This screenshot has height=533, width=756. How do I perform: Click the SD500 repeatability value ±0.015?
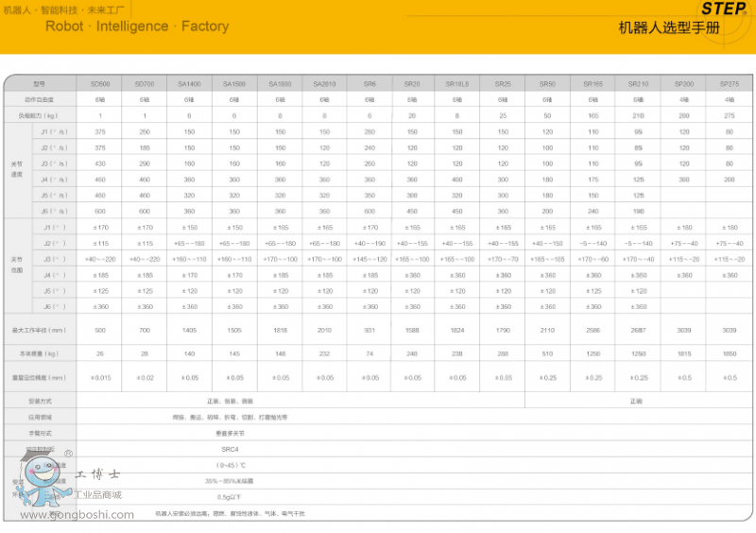point(99,377)
